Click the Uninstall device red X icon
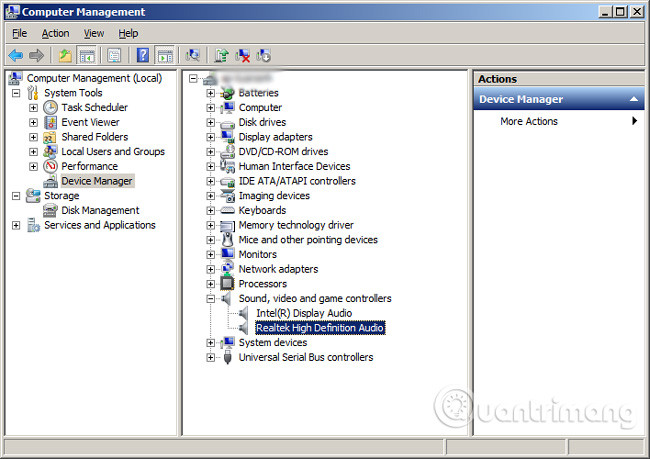The image size is (650, 459). pos(243,55)
